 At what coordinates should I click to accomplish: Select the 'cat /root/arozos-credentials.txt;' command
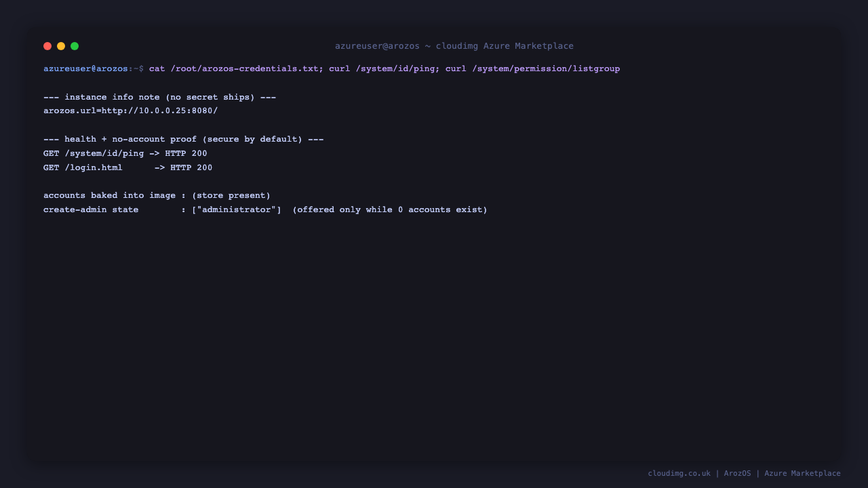(x=237, y=68)
